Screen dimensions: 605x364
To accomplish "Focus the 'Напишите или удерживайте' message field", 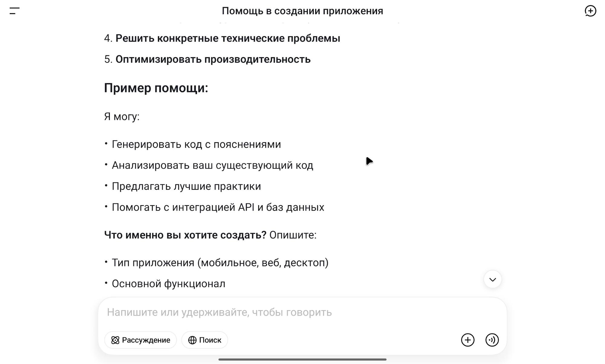I will [272, 312].
